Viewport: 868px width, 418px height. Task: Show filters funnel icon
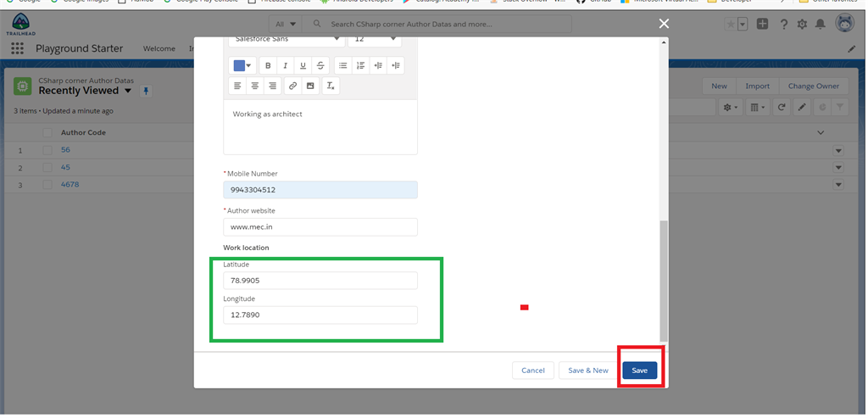click(x=840, y=108)
